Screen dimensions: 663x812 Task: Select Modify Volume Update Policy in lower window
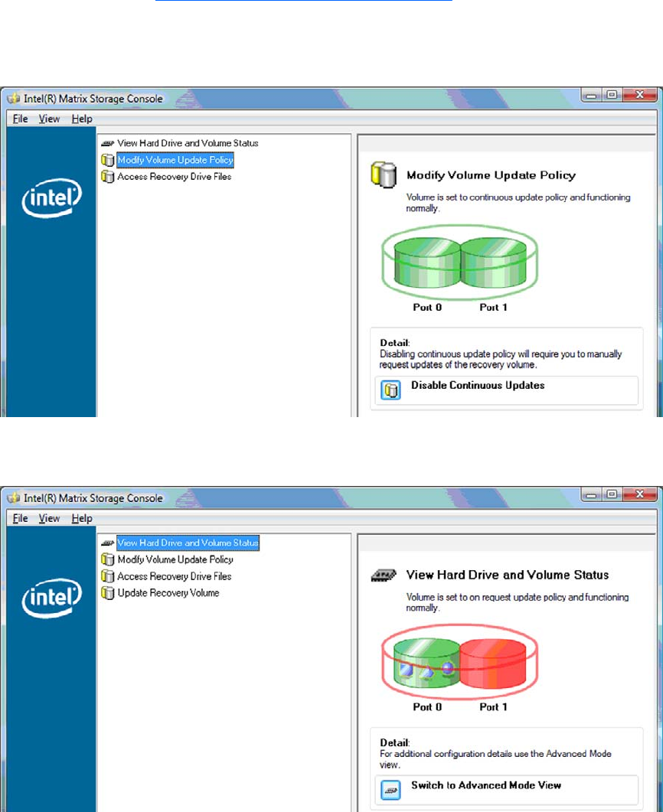coord(175,559)
